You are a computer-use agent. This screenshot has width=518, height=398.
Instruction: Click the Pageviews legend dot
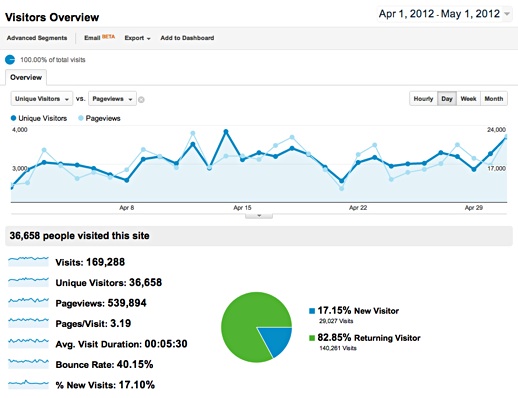tap(80, 118)
